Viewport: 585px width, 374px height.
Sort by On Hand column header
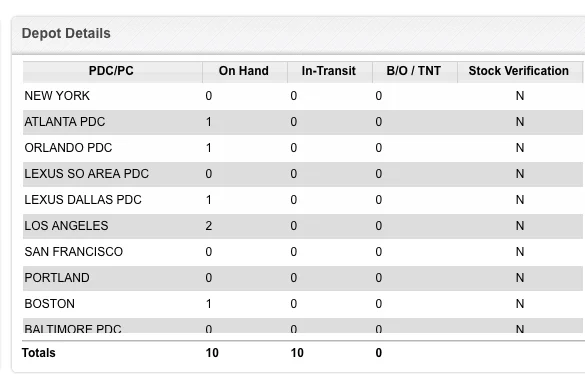(x=245, y=72)
